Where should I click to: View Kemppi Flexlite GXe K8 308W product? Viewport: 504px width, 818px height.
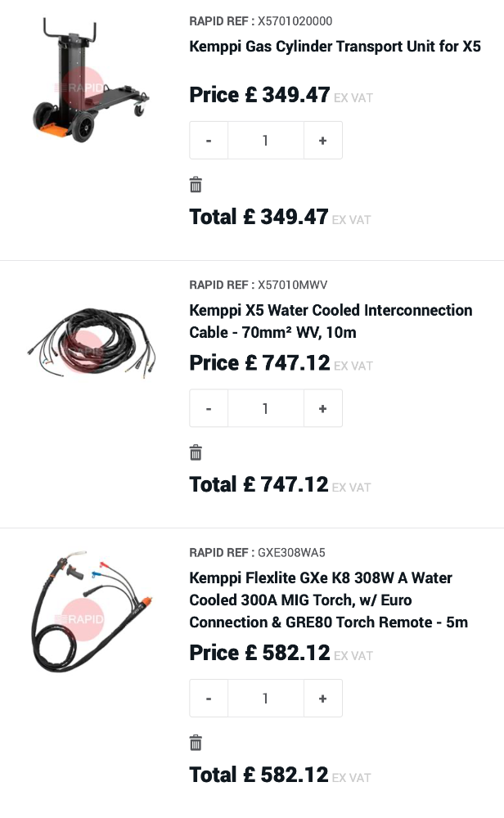(328, 600)
